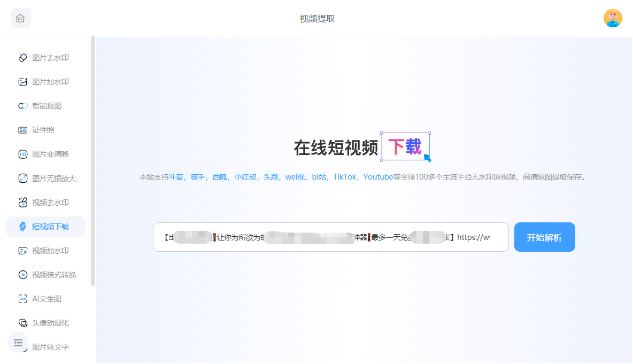Click 小红叔 platform name text
The width and height of the screenshot is (633, 364).
(245, 177)
